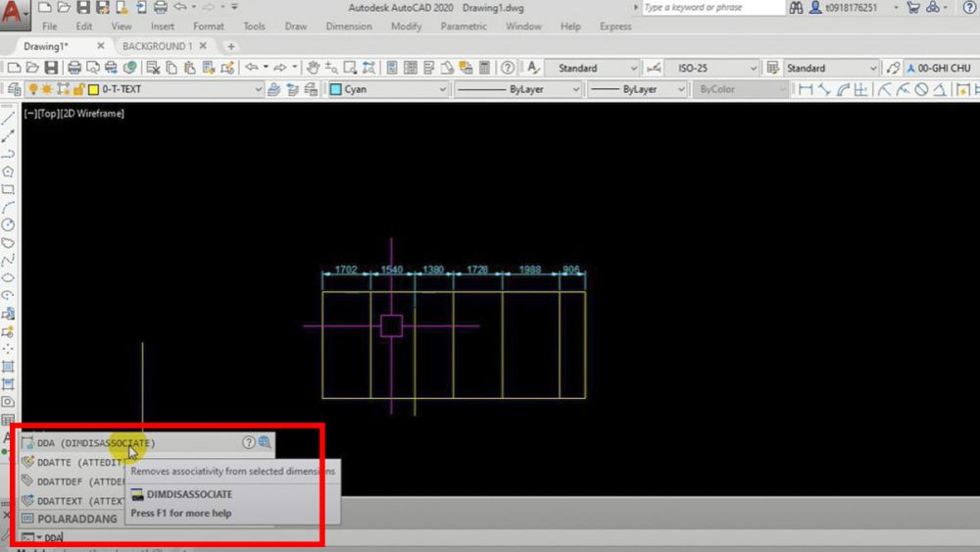The image size is (980, 552).
Task: Click Plot Preview icon
Action: (92, 68)
